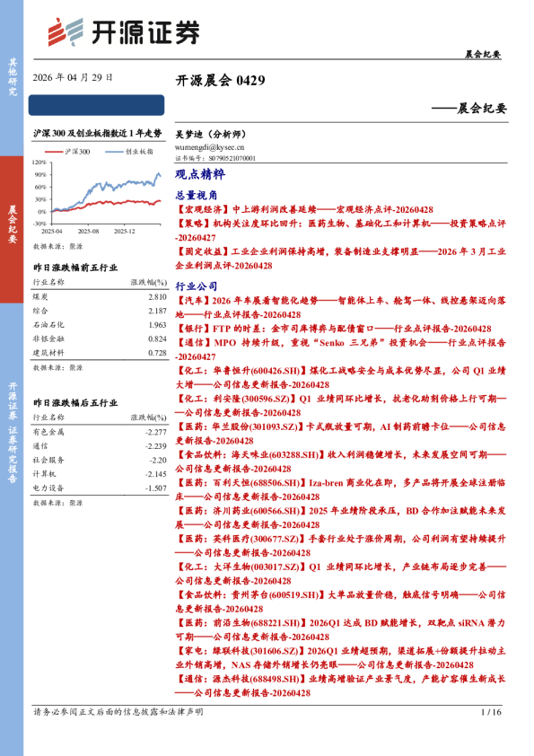Image resolution: width=534 pixels, height=756 pixels.
Task: Click the 总量视角 section heading
Action: point(197,195)
